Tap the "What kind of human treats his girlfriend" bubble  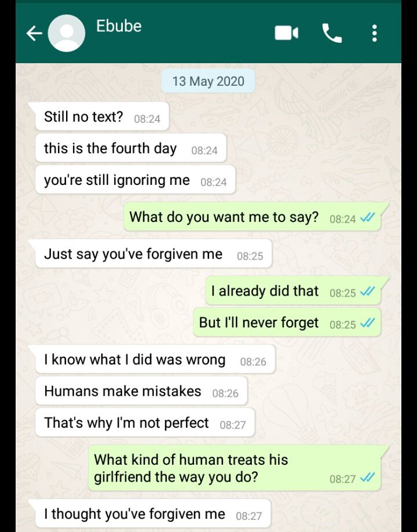(x=234, y=468)
